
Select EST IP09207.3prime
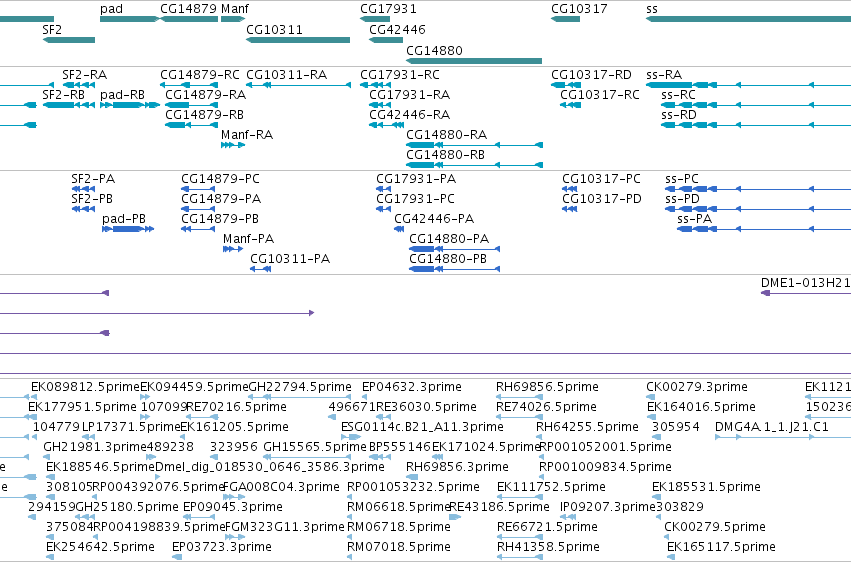608,507
